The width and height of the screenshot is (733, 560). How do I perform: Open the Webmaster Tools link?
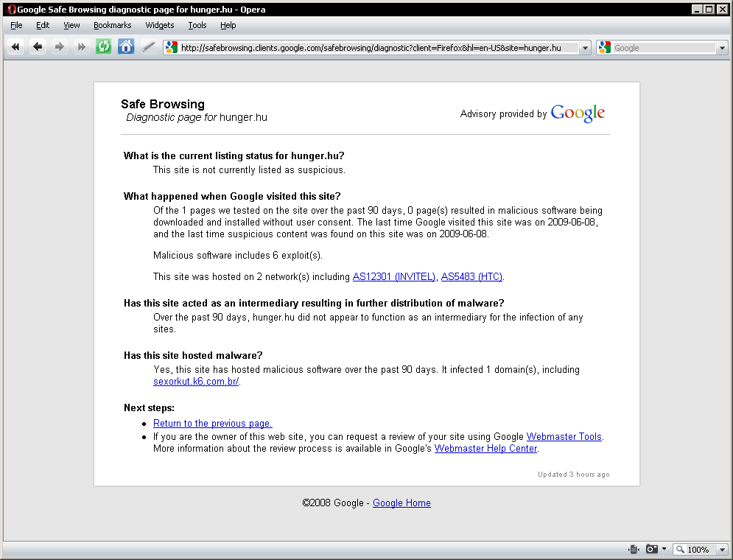click(x=564, y=437)
